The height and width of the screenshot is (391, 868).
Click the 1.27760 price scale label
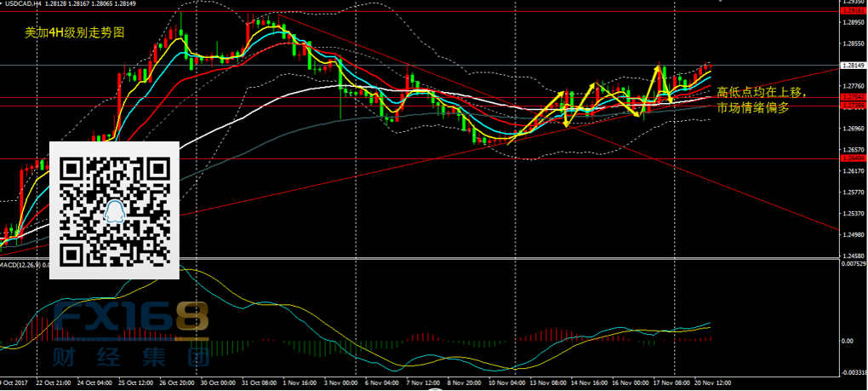tap(853, 86)
